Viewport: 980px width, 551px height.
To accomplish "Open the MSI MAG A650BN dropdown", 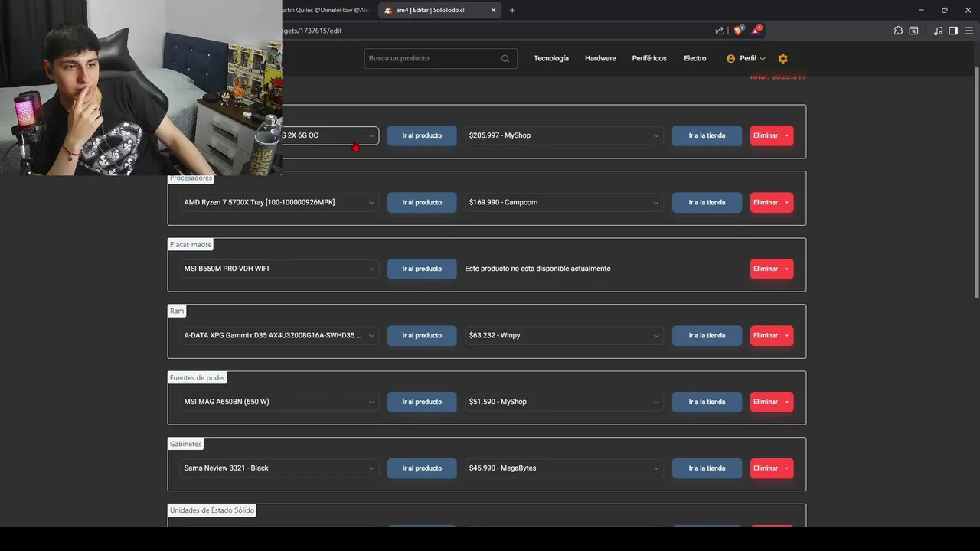I will 279,402.
